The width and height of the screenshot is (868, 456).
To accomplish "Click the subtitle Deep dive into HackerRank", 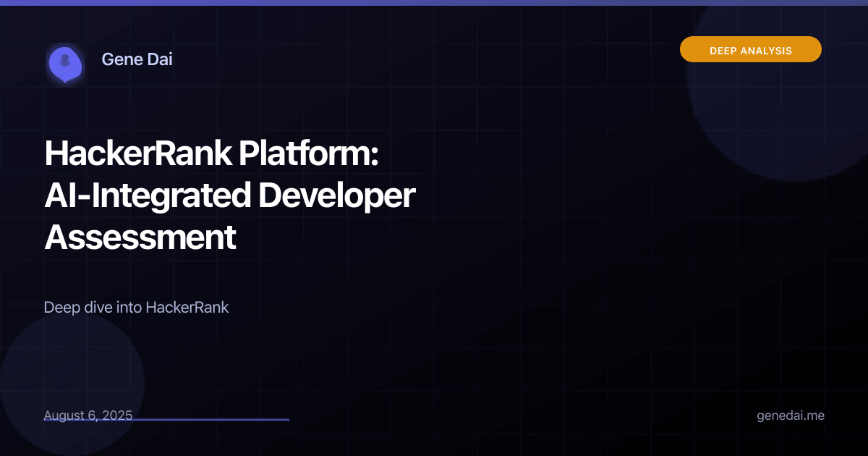I will 136,307.
